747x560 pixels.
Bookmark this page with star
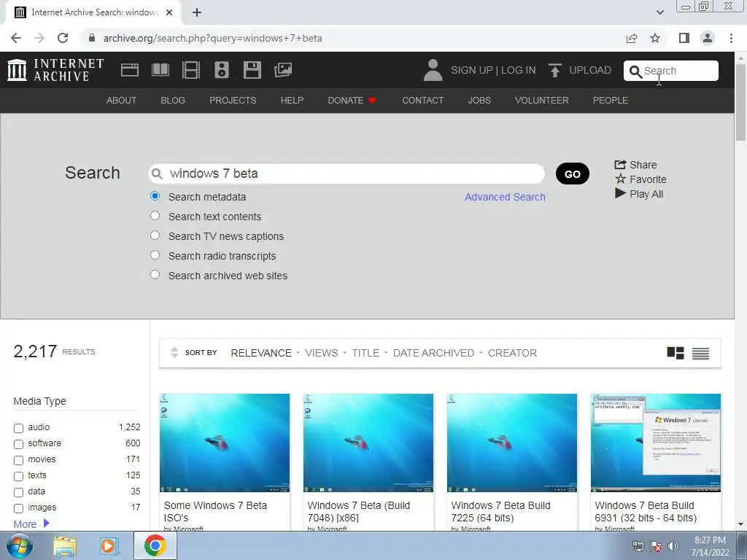click(x=655, y=38)
